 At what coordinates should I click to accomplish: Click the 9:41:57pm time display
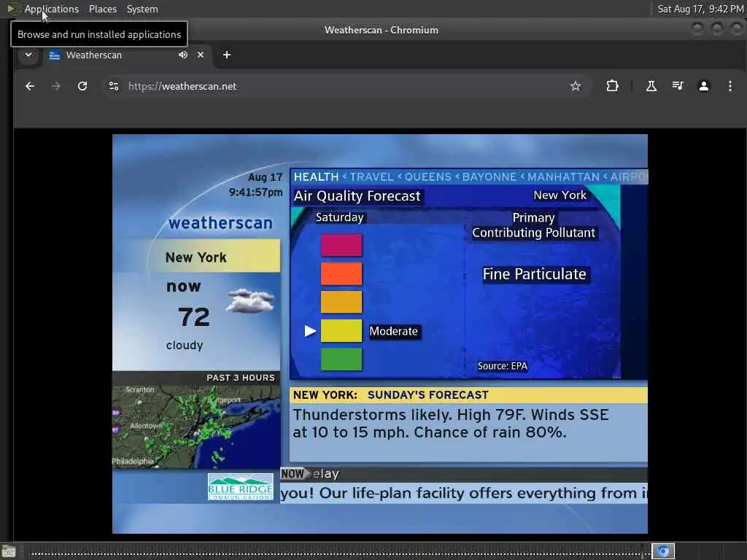click(256, 192)
